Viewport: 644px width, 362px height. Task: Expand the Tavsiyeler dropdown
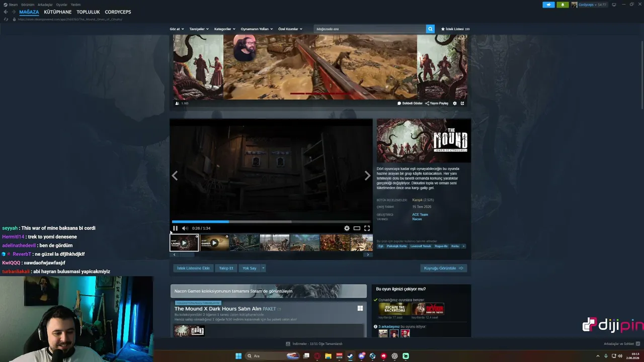[199, 29]
